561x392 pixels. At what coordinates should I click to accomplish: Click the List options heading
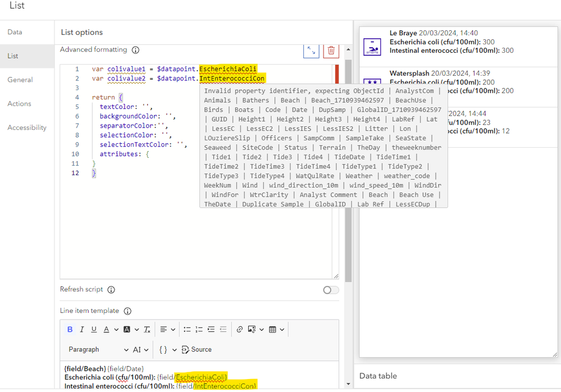coord(82,32)
